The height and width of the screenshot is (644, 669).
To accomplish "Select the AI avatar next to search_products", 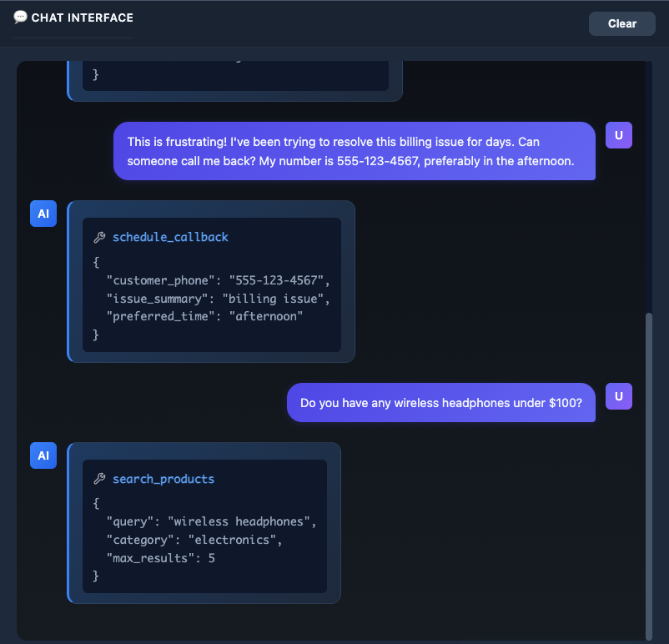I will [43, 455].
